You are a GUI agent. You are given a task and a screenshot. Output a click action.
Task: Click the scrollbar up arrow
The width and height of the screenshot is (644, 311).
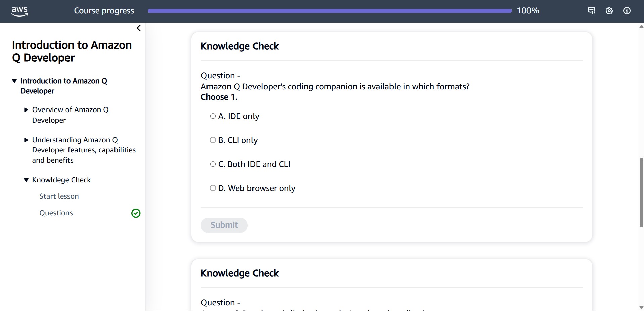point(641,27)
